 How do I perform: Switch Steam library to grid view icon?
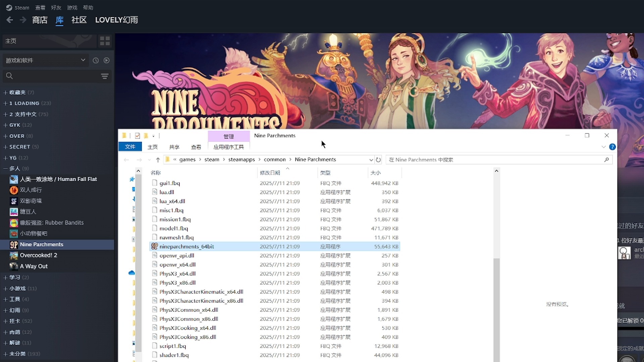(105, 41)
